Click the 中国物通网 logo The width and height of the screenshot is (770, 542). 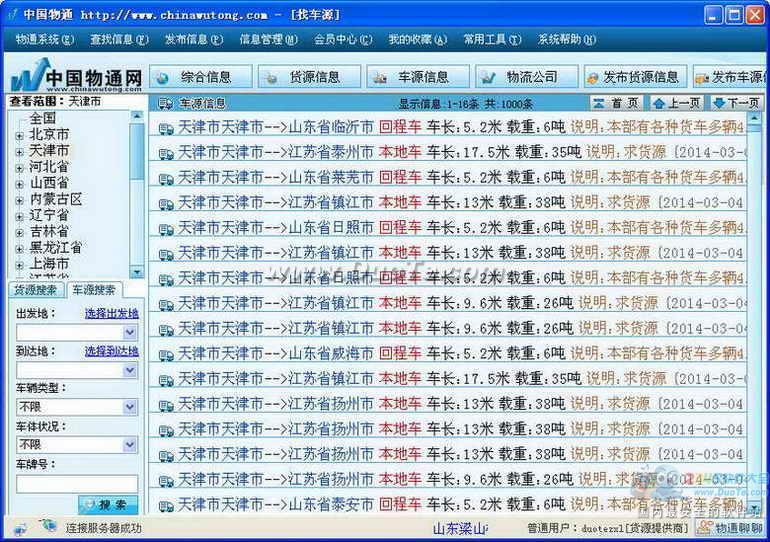(77, 76)
